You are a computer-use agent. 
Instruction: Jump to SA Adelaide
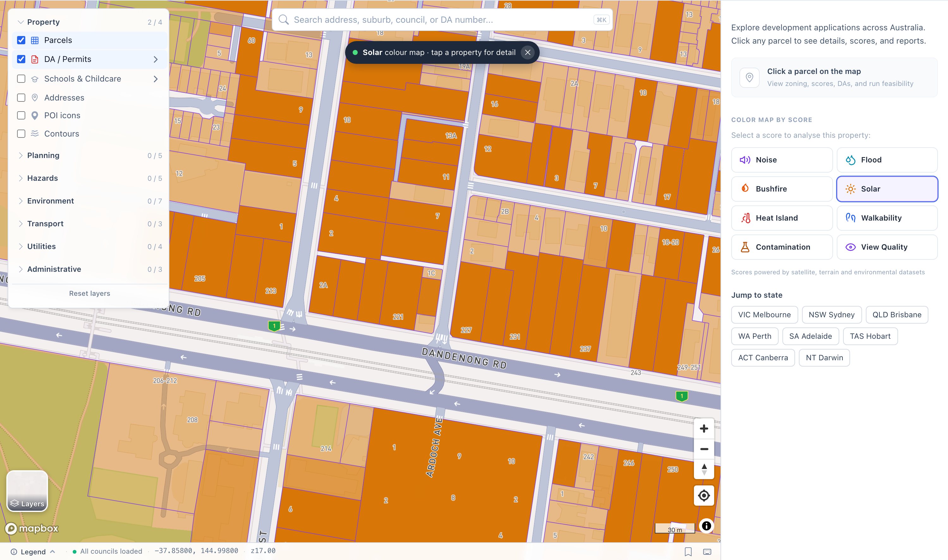point(810,336)
